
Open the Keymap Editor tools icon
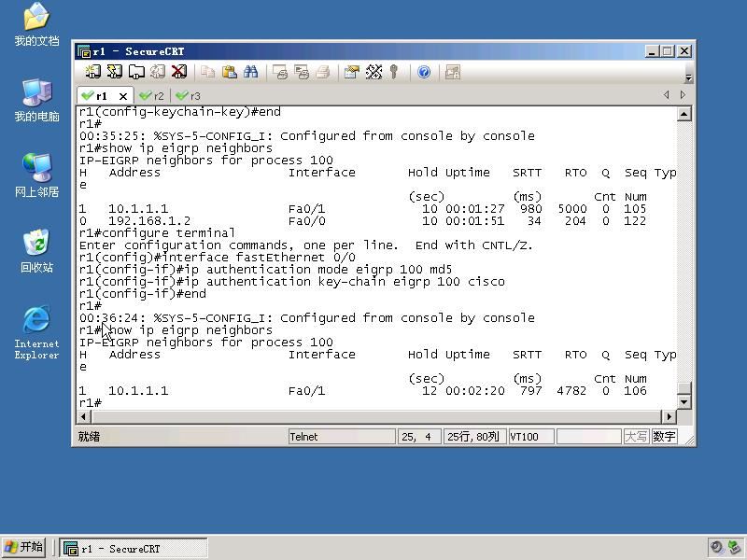[374, 72]
